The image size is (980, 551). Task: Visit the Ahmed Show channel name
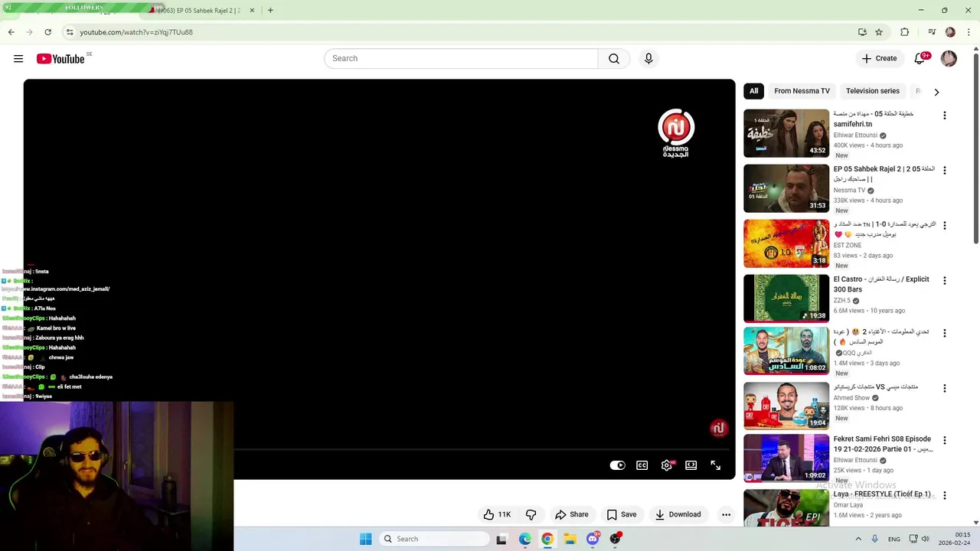click(851, 398)
